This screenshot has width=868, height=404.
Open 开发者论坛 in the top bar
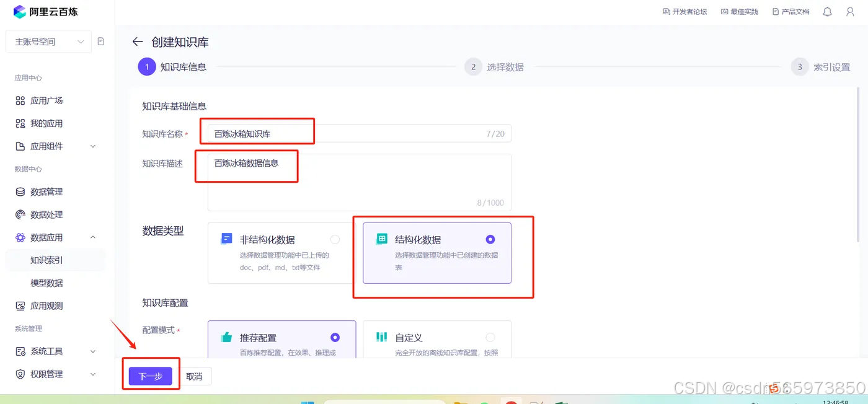pos(684,11)
